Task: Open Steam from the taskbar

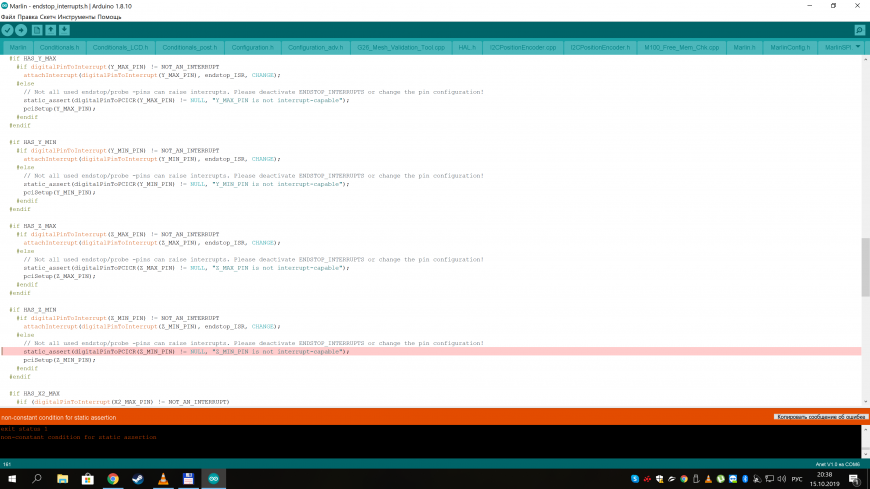Action: (x=138, y=478)
